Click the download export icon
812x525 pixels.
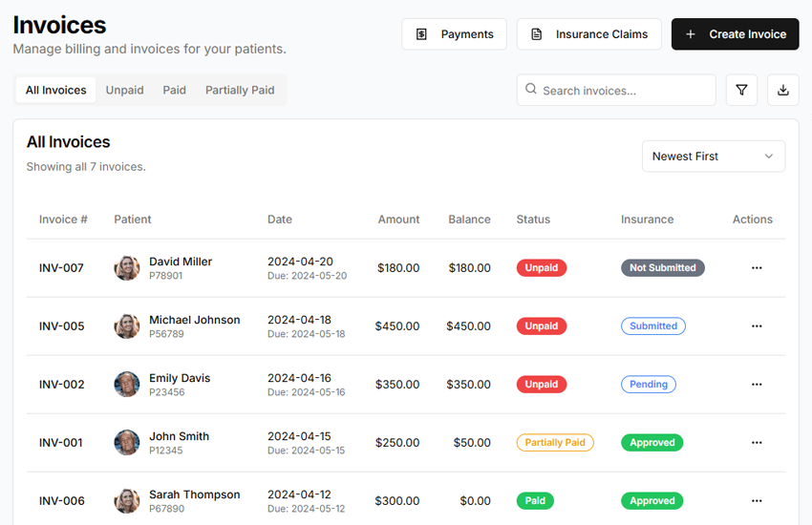783,90
